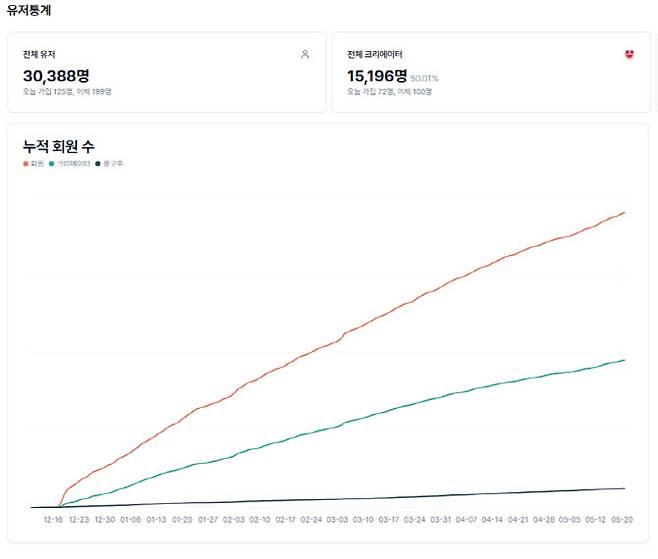Click the creator emoji icon in 전체 크리에이터 card
658x559 pixels.
(627, 55)
